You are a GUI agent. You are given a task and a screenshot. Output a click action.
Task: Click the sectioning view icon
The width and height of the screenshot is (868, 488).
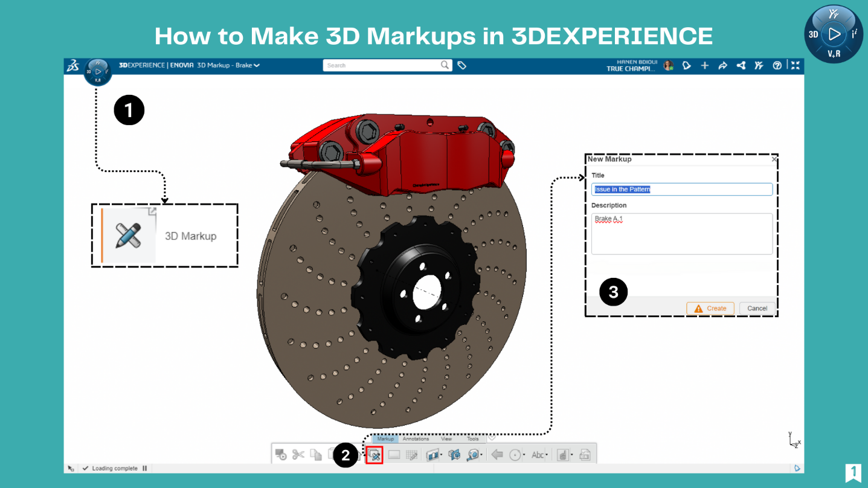click(432, 455)
